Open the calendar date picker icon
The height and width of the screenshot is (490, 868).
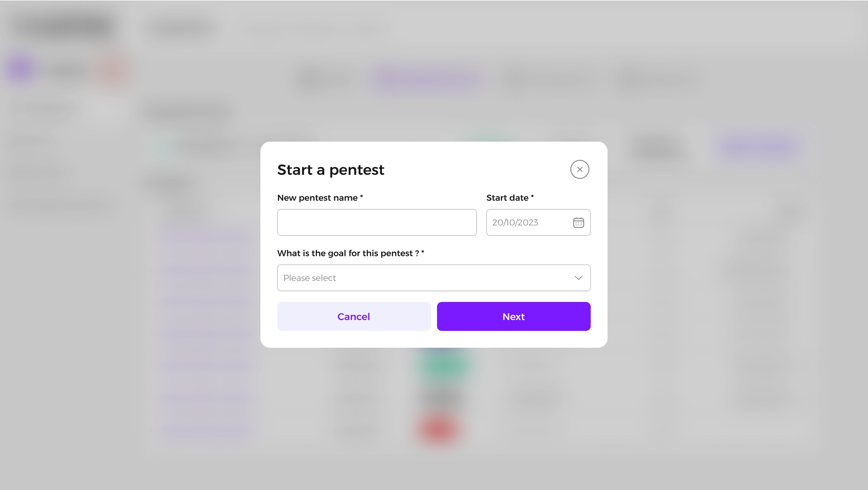click(x=578, y=222)
